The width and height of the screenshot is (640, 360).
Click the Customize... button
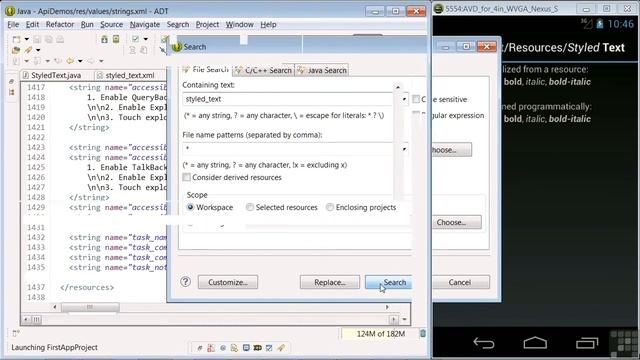228,282
